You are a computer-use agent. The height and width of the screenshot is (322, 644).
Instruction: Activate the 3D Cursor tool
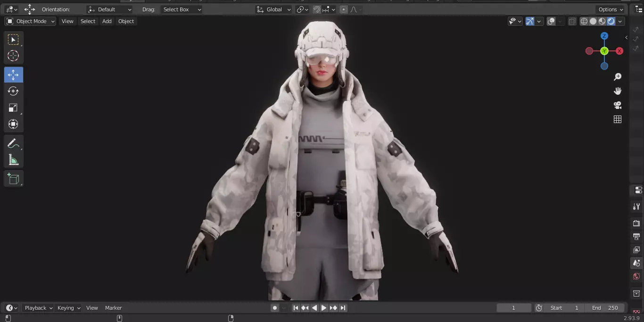13,56
